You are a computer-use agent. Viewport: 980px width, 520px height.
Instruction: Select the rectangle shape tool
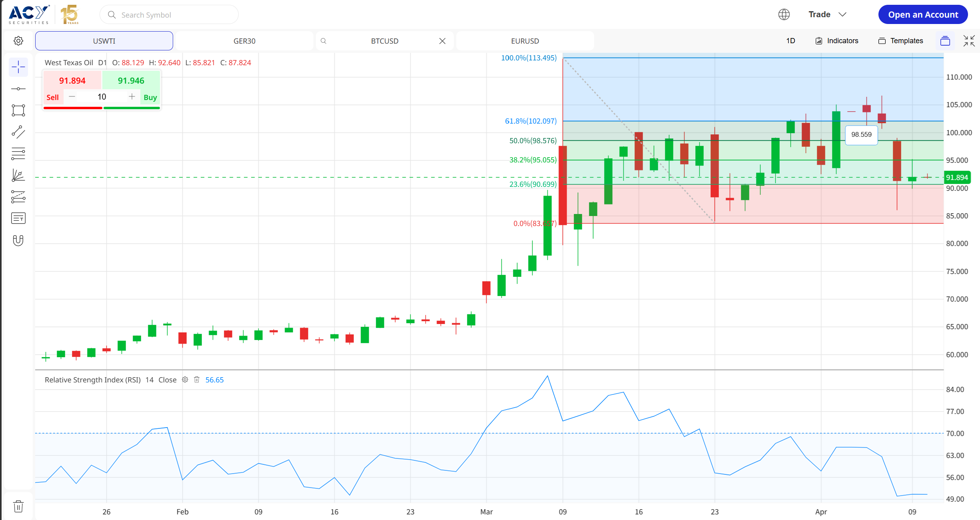(18, 110)
